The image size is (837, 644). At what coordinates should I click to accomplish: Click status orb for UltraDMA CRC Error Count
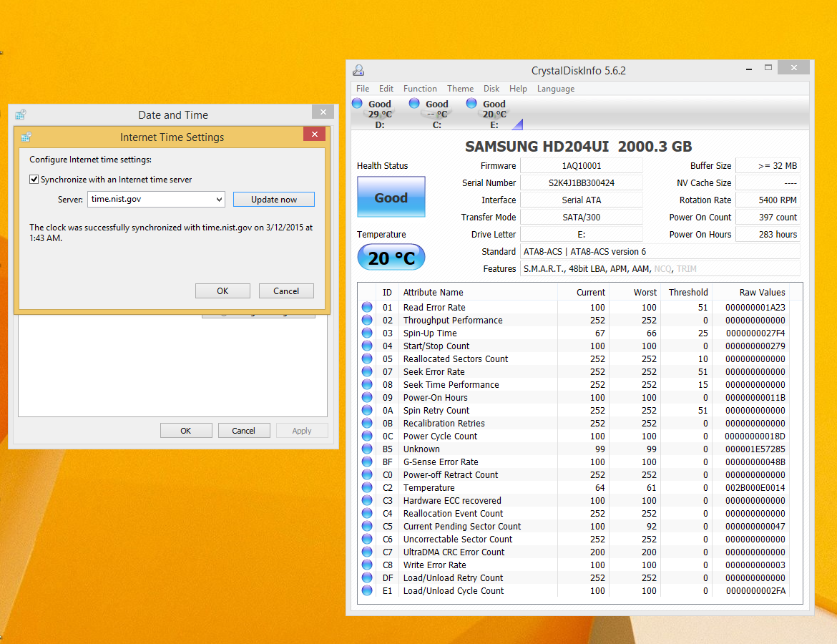[x=367, y=552]
